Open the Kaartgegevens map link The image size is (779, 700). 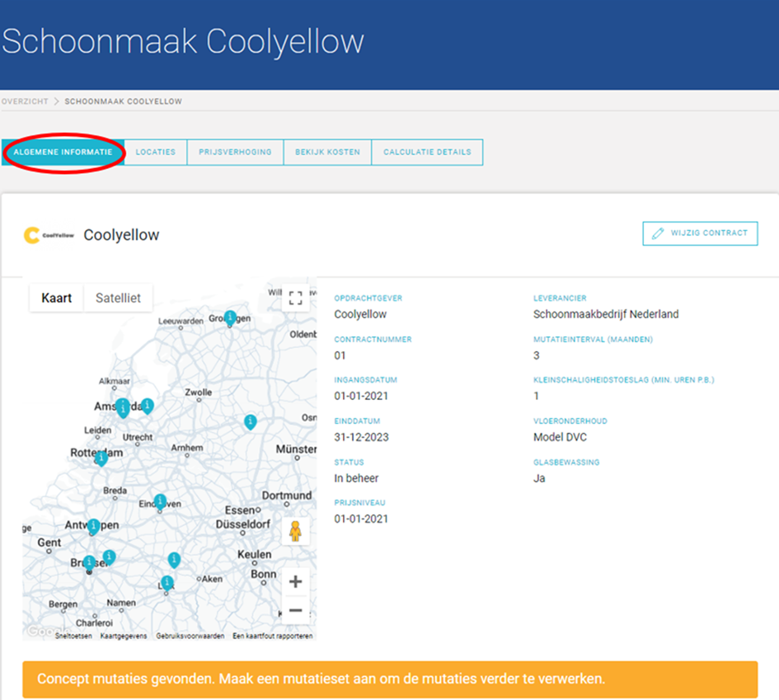pyautogui.click(x=124, y=636)
